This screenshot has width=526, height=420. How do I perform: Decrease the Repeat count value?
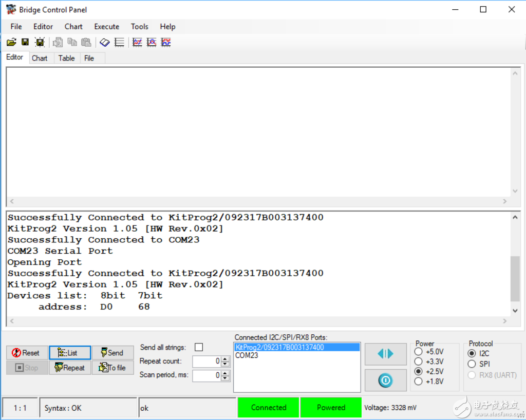coord(226,364)
